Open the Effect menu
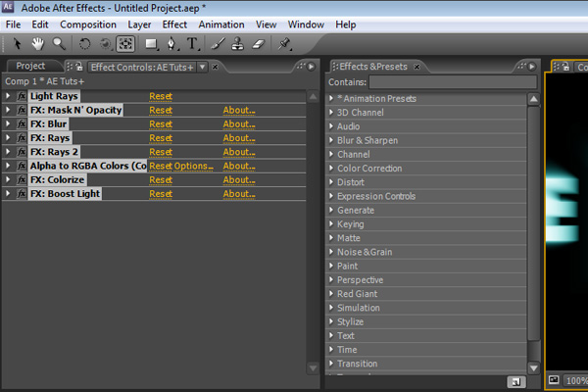588x392 pixels. [174, 24]
